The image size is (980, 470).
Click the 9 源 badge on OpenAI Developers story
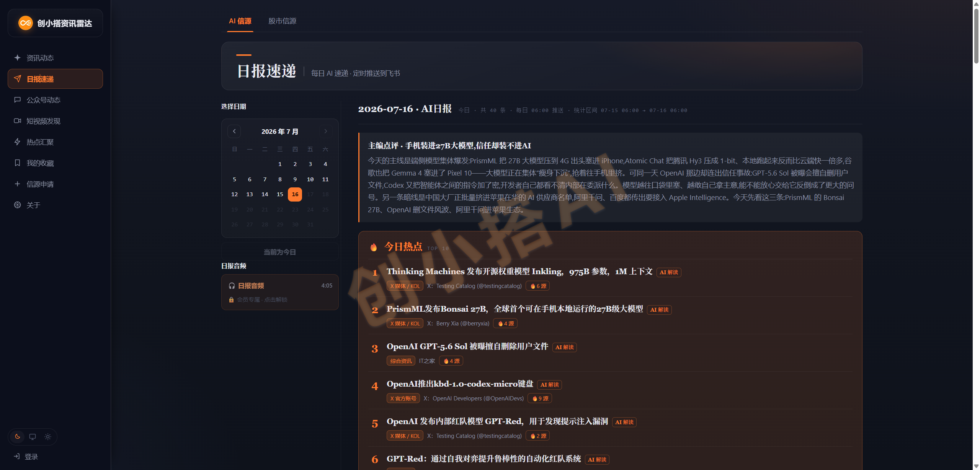pyautogui.click(x=540, y=398)
